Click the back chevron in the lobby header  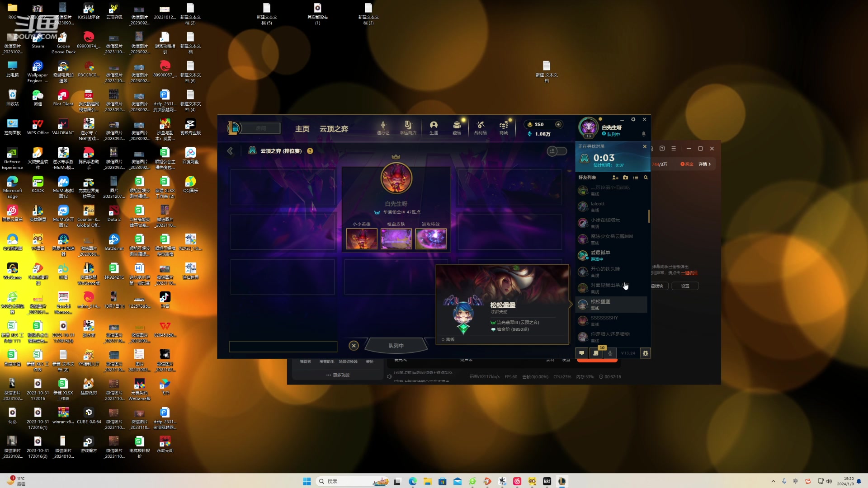coord(230,151)
